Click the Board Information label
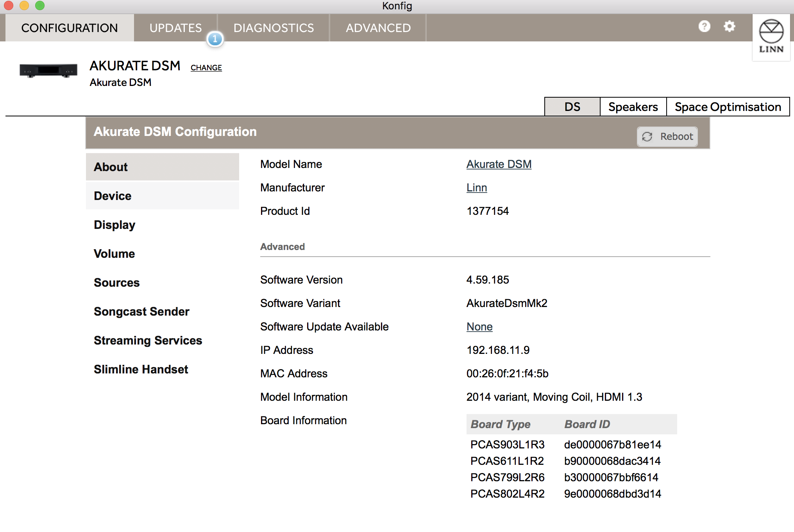Screen dimensions: 794x532 pos(303,420)
